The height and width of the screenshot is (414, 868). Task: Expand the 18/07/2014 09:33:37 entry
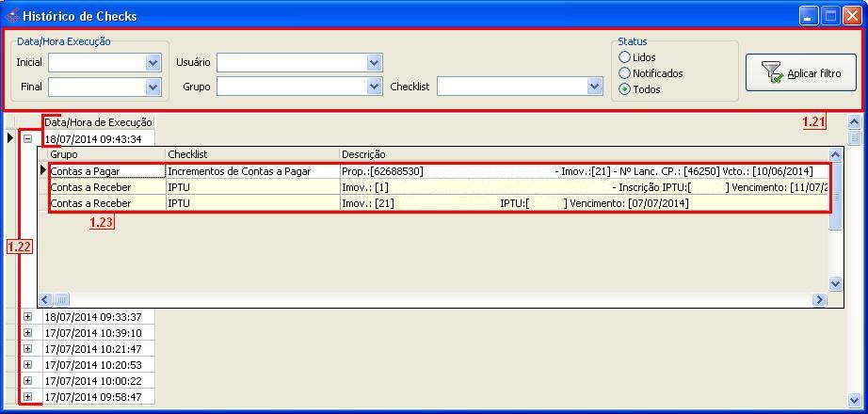coord(27,317)
